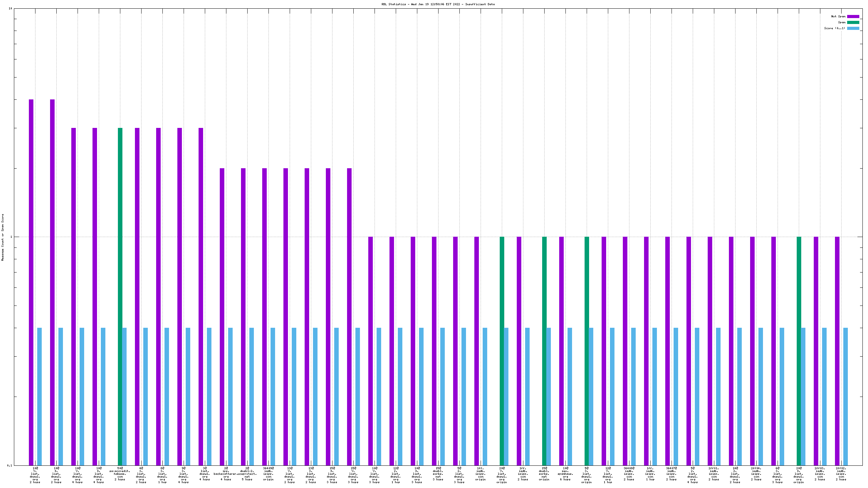Viewport: 868px width, 488px height.
Task: Click the blue Score (0..1) legend swatch
Action: click(x=853, y=28)
